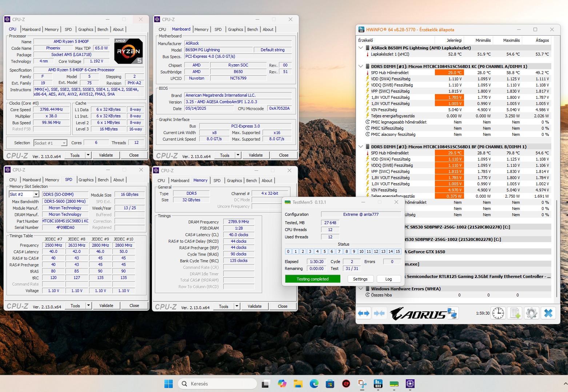This screenshot has width=568, height=392.
Task: Click Validate in CPU-Z CPU window
Action: (106, 155)
